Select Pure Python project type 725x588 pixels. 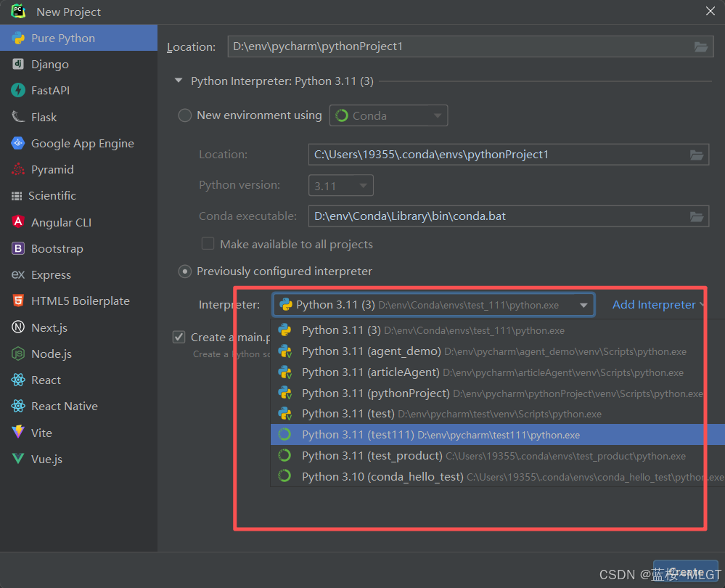(x=78, y=38)
